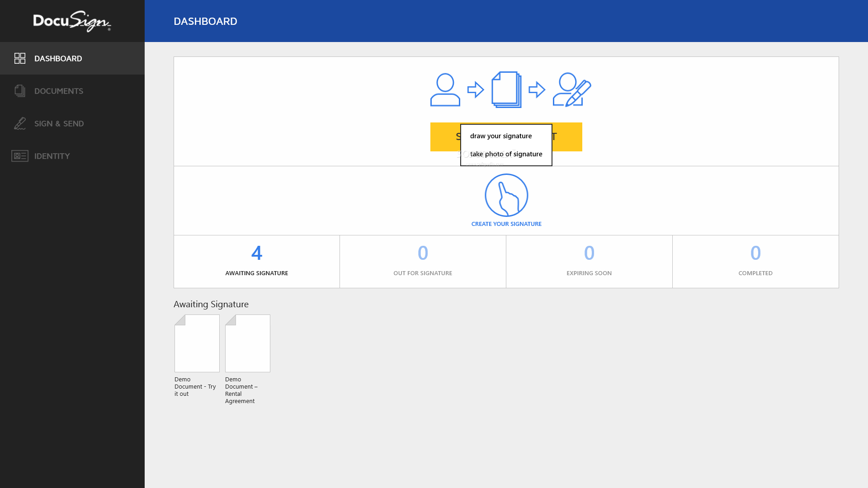
Task: Click the Awaiting Signature count panel
Action: point(256,260)
